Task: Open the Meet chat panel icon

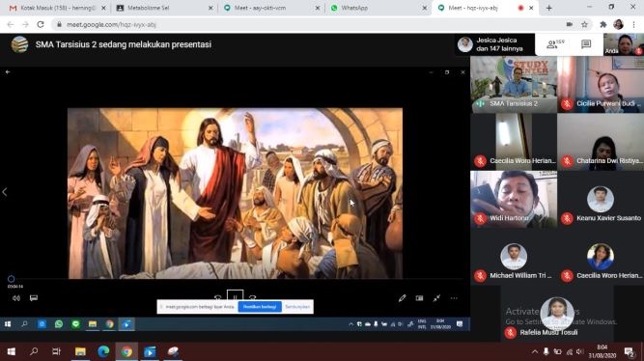Action: point(586,44)
